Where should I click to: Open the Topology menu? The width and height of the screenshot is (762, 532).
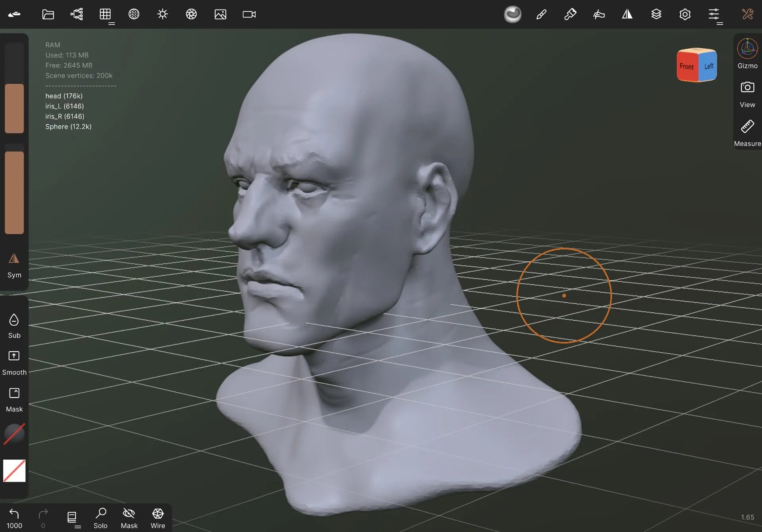coord(106,14)
